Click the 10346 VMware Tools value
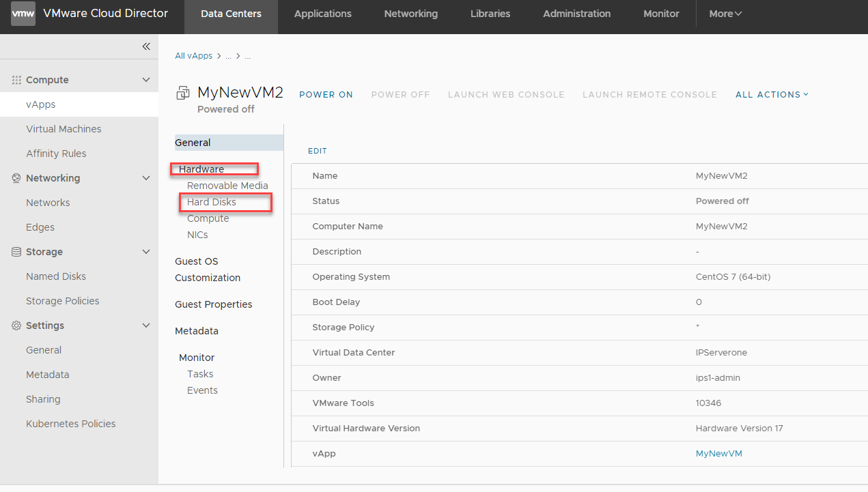 (x=708, y=403)
